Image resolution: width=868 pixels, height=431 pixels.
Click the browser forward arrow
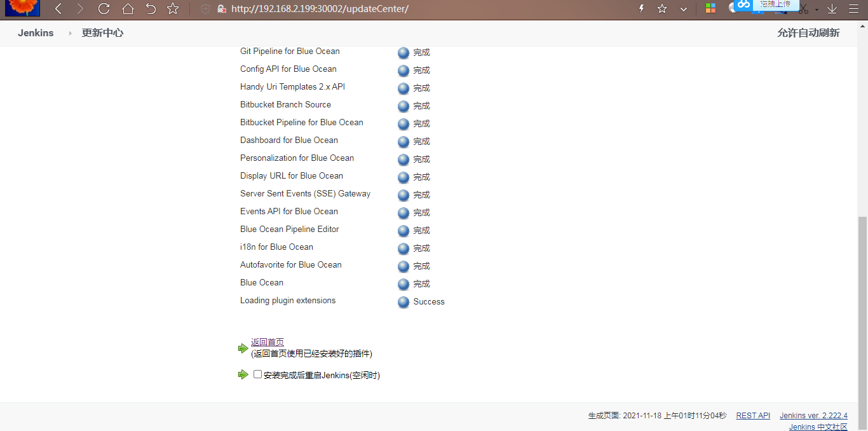(79, 9)
